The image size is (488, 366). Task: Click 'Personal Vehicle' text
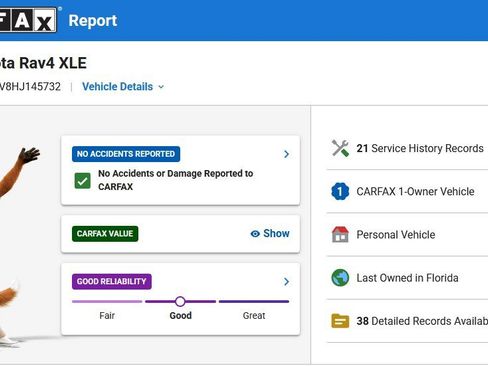pyautogui.click(x=396, y=235)
